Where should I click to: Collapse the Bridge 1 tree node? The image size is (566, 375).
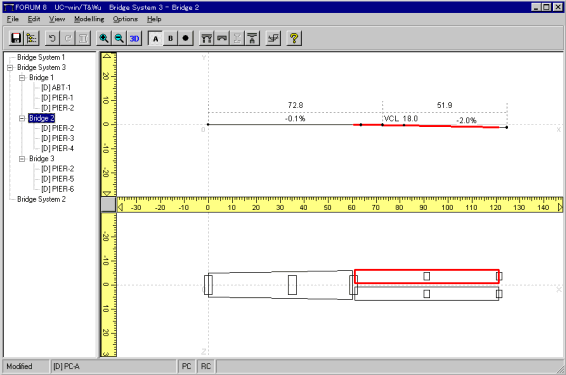pos(22,78)
